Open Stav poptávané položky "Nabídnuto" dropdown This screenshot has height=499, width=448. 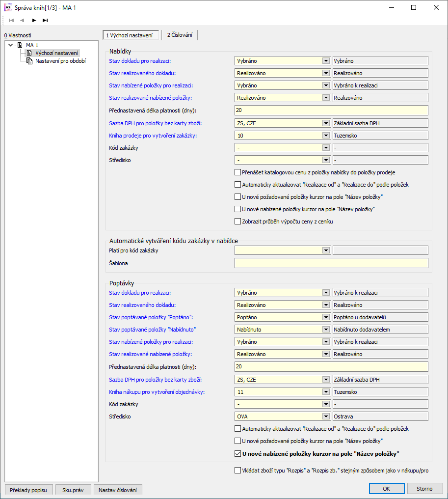pyautogui.click(x=326, y=330)
